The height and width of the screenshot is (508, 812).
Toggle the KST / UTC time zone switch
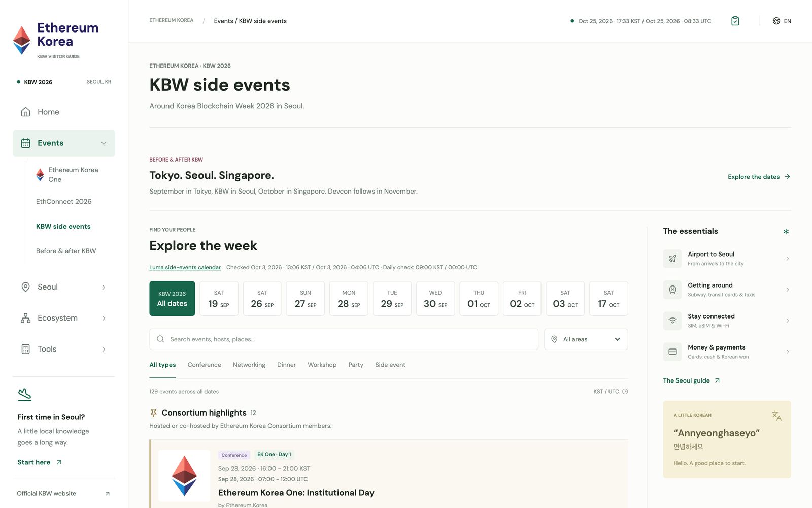pyautogui.click(x=611, y=392)
